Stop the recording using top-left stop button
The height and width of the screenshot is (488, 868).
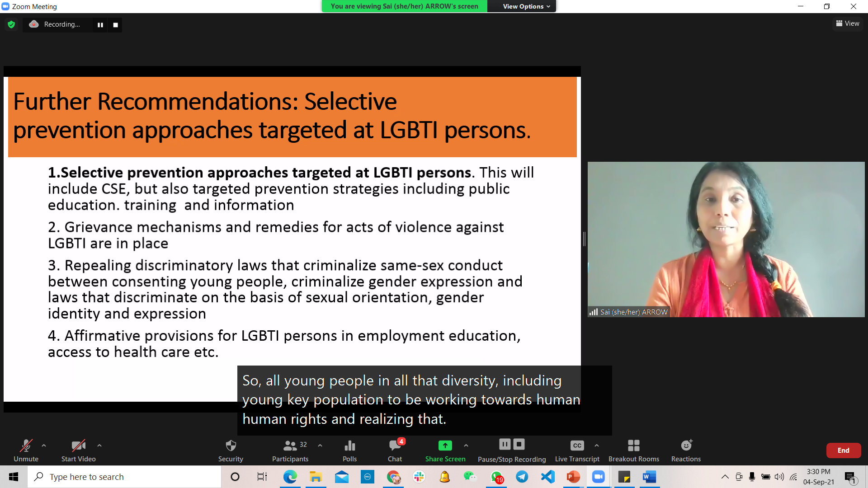(x=115, y=25)
